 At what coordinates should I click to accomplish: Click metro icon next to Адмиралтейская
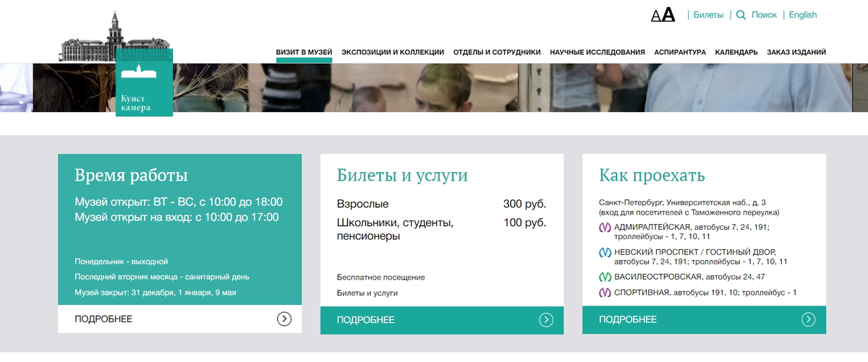click(605, 228)
